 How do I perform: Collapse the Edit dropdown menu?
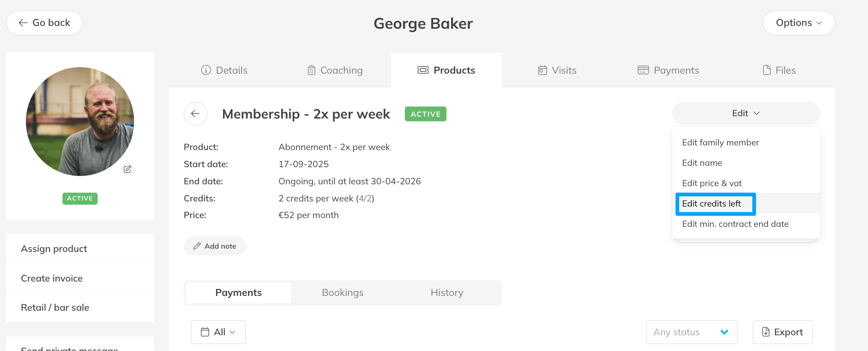click(x=746, y=113)
